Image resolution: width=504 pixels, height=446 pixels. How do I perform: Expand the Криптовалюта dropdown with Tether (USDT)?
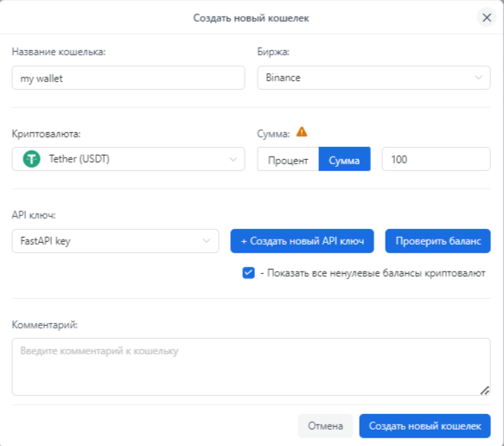point(128,159)
